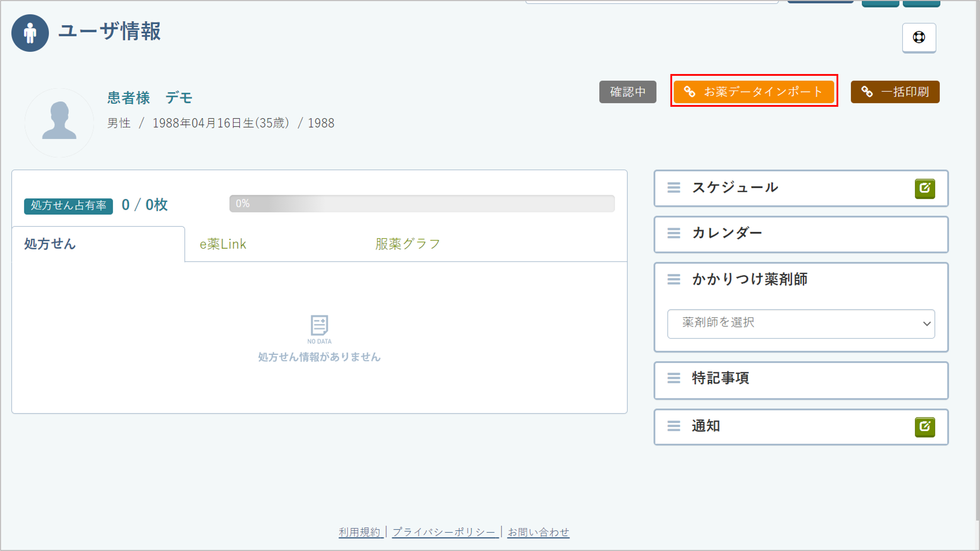Screen dimensions: 980x551
Task: Click the hamburger handle on かかりつけ薬剤師 panel
Action: tap(673, 279)
